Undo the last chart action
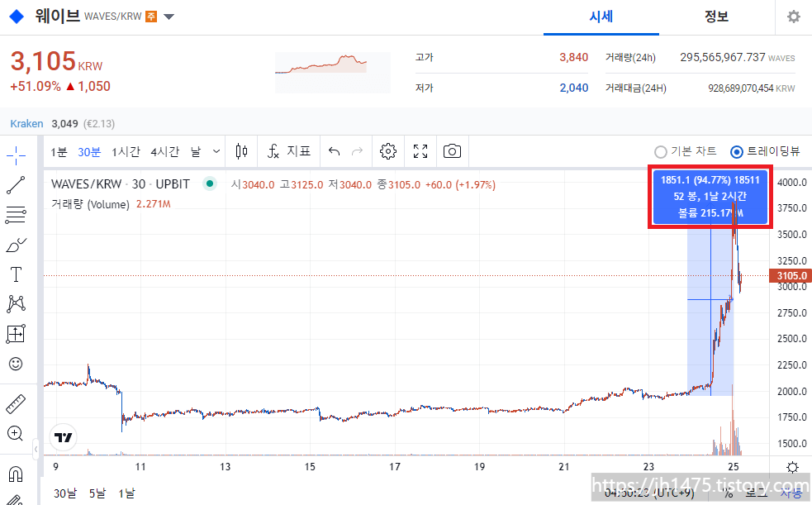This screenshot has width=812, height=505. click(x=334, y=151)
